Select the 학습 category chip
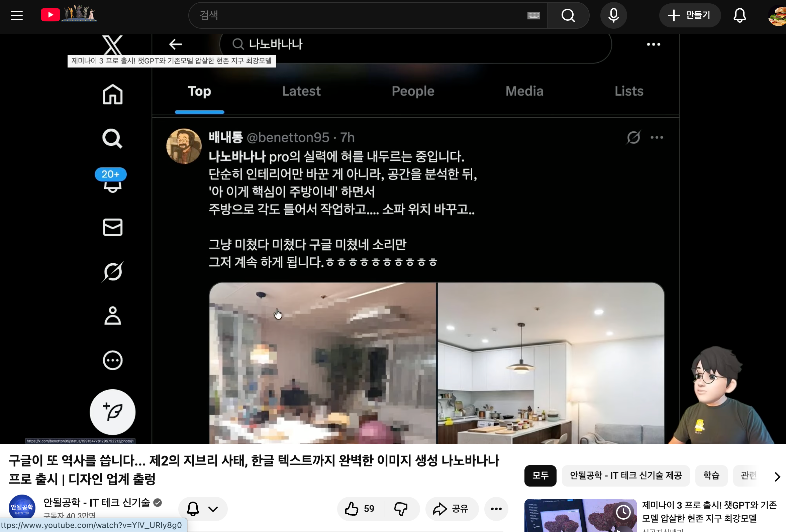Screen dimensions: 786x532 [x=711, y=475]
